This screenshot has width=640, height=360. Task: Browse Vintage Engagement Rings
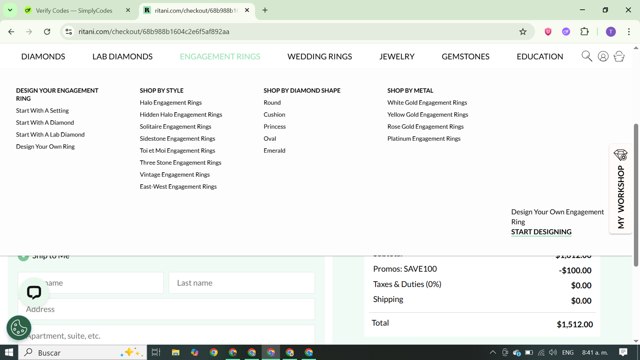(175, 175)
